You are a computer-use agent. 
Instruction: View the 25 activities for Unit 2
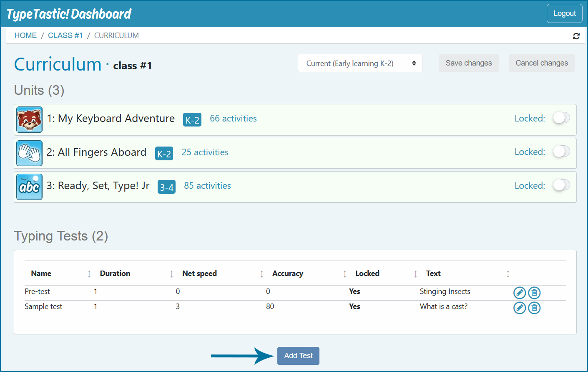tap(205, 152)
